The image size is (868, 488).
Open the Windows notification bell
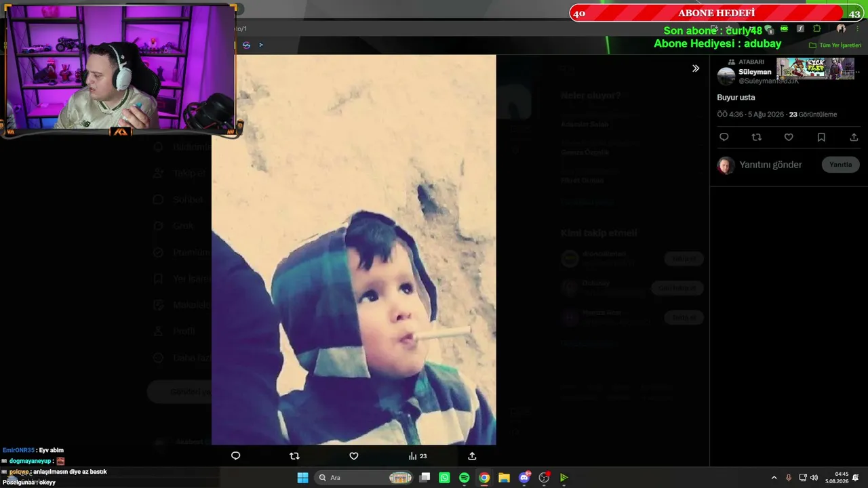point(856,478)
